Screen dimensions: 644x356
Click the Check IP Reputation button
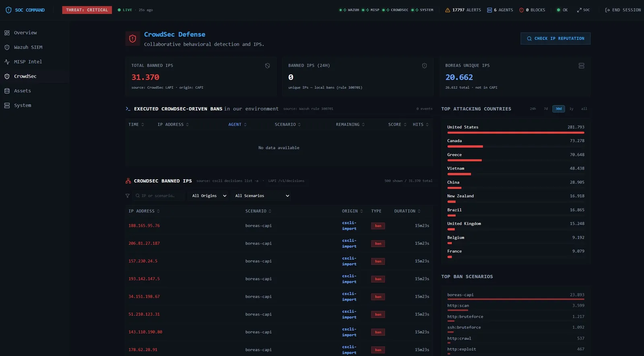pos(555,39)
